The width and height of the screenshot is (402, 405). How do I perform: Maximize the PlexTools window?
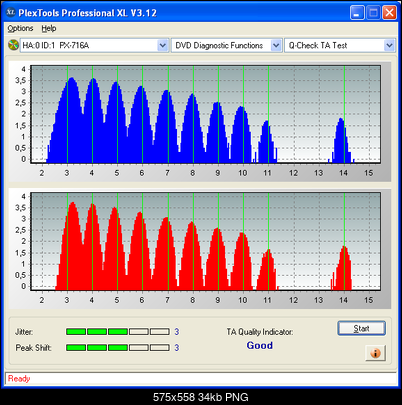tap(373, 13)
